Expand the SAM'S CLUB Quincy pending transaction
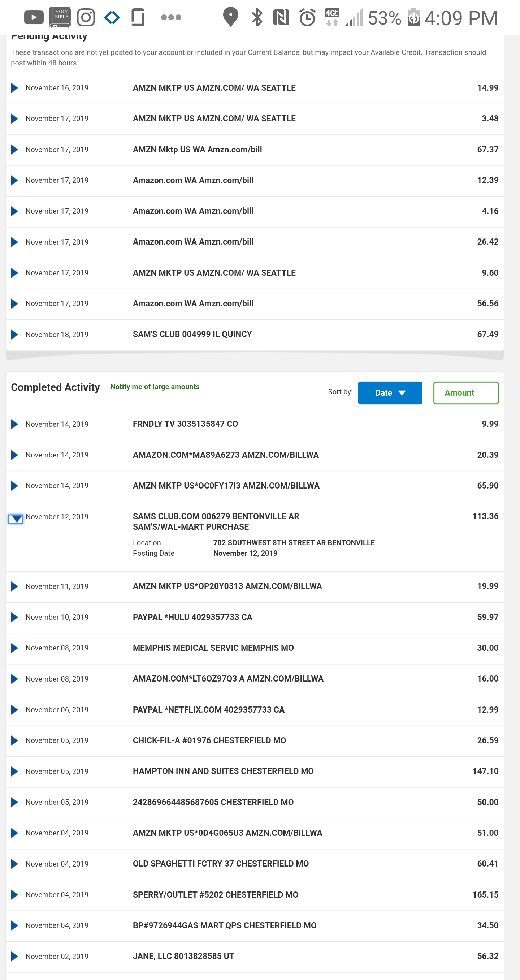This screenshot has height=980, width=520. tap(14, 334)
